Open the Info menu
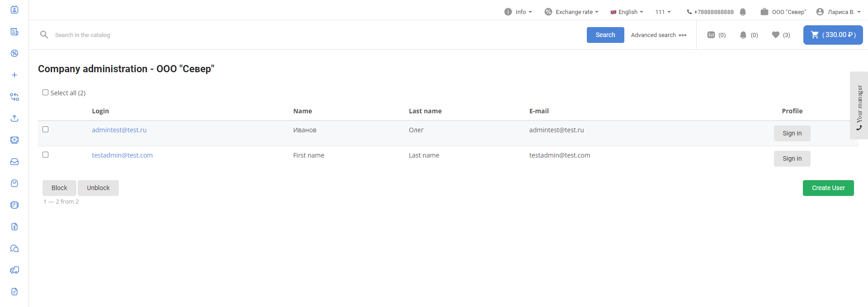Image resolution: width=868 pixels, height=307 pixels. [518, 12]
